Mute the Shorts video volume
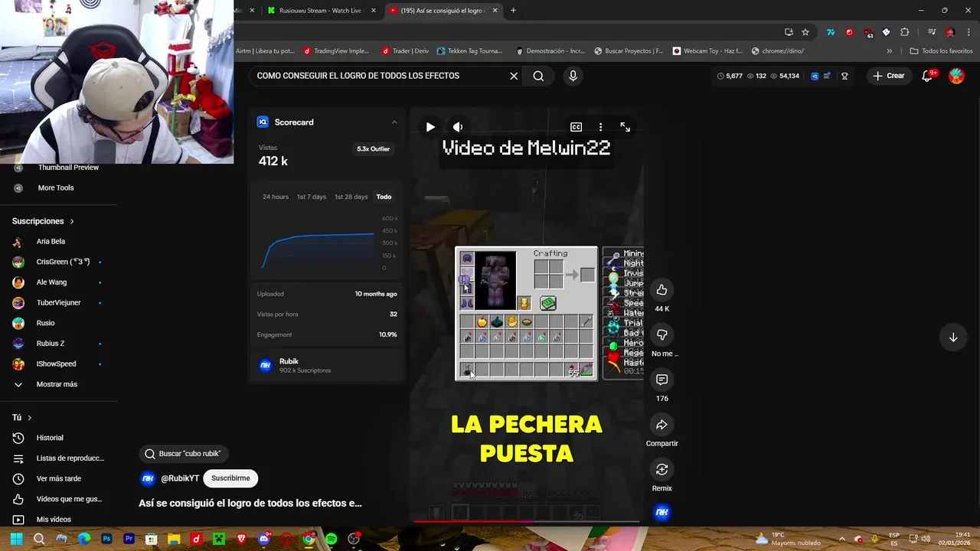The image size is (980, 551). click(458, 127)
